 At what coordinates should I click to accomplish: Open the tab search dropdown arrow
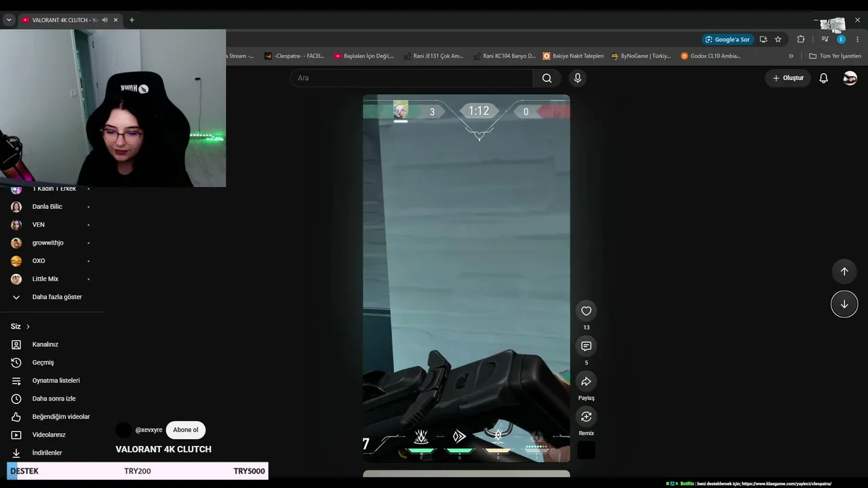point(9,20)
